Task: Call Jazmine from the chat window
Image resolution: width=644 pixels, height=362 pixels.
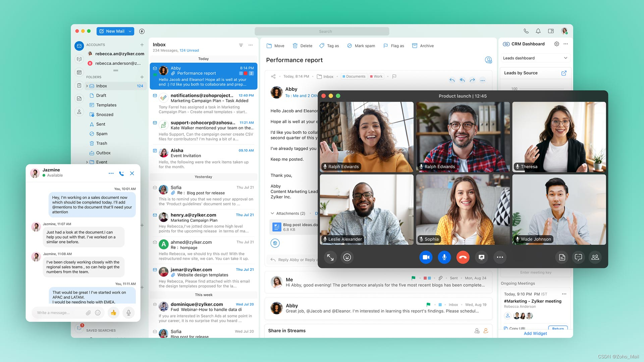Action: (121, 173)
